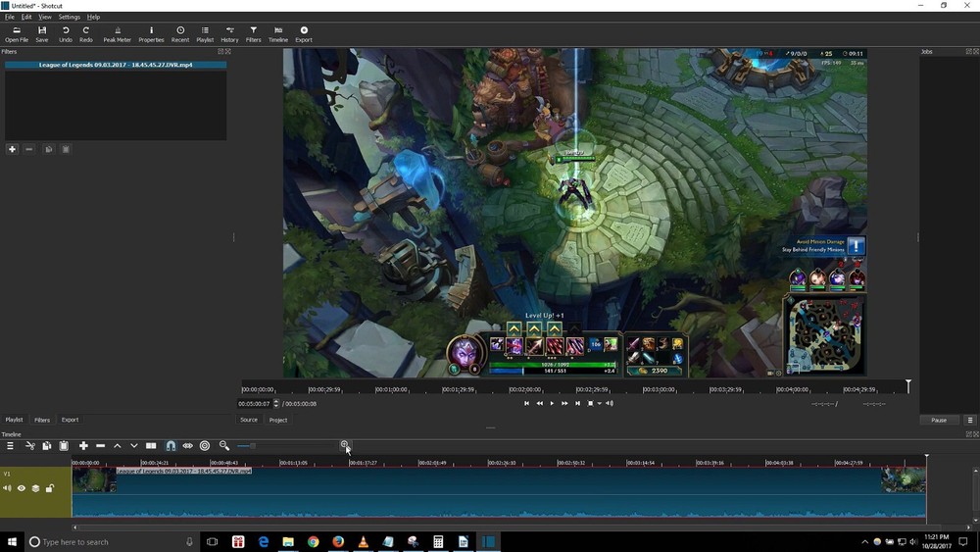Add a filter with plus button
Viewport: 980px width, 552px height.
(12, 149)
